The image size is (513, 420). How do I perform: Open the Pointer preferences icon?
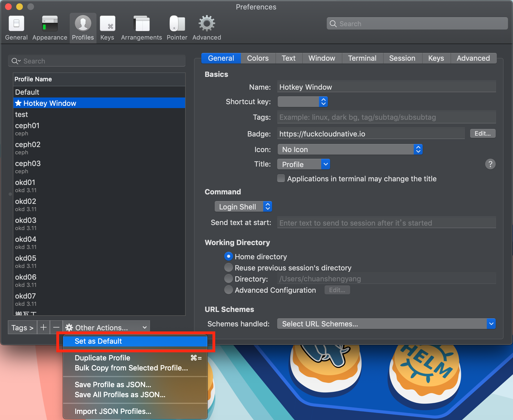tap(177, 26)
